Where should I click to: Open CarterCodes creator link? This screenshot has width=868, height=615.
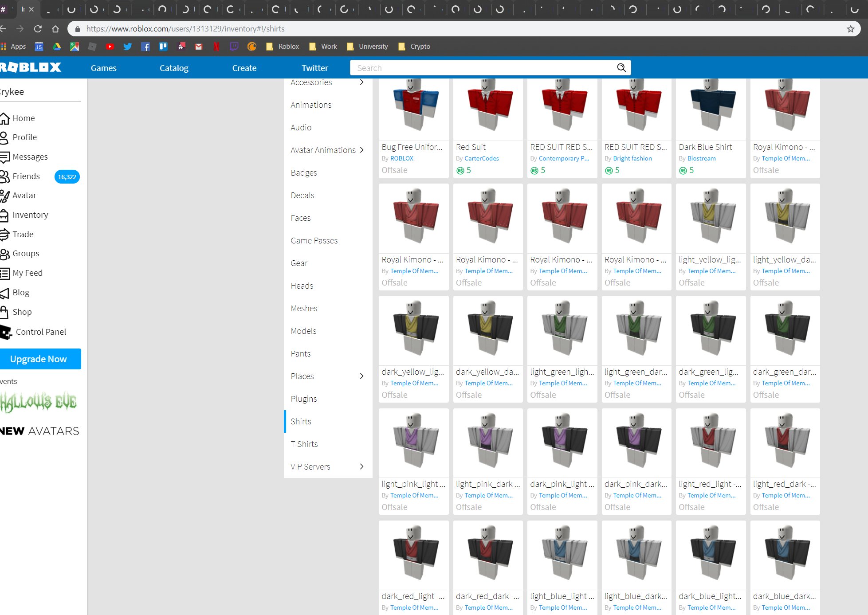click(481, 158)
